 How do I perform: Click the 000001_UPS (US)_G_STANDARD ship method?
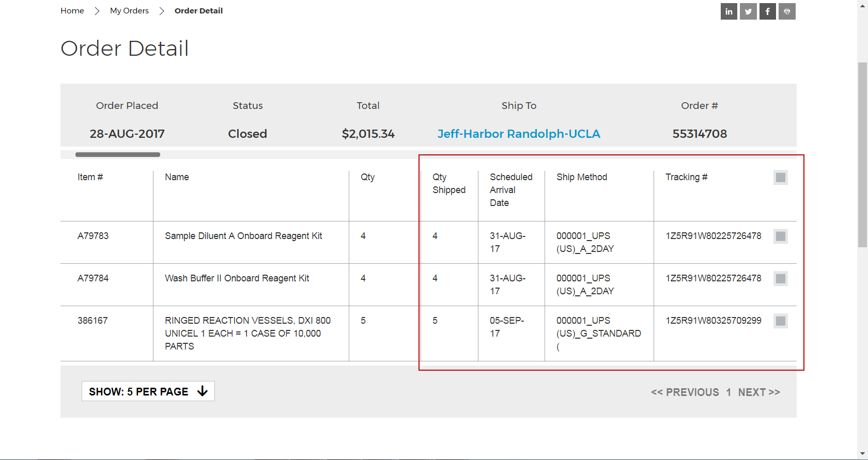[x=599, y=334]
